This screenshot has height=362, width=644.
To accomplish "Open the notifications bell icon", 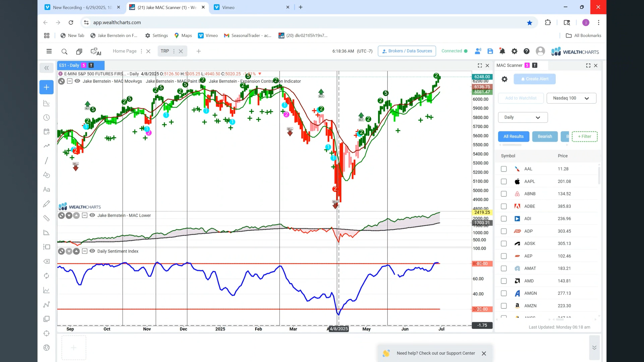I will coord(502,51).
